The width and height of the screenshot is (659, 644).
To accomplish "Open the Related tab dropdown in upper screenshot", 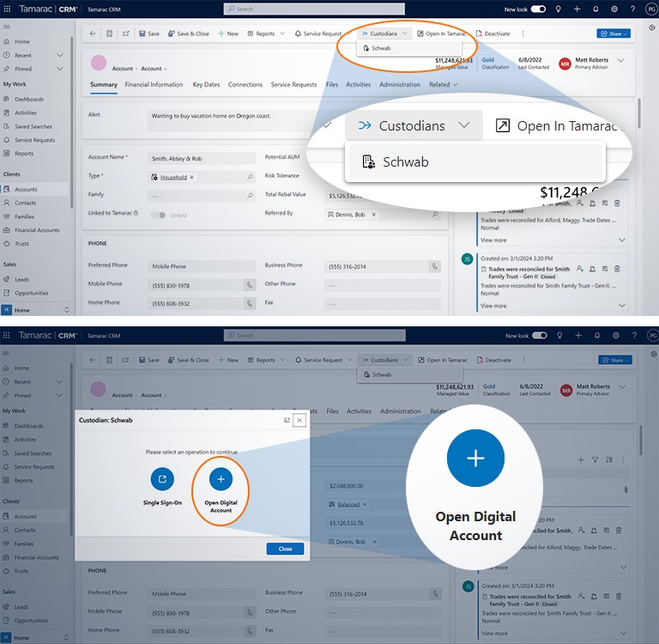I will [444, 84].
